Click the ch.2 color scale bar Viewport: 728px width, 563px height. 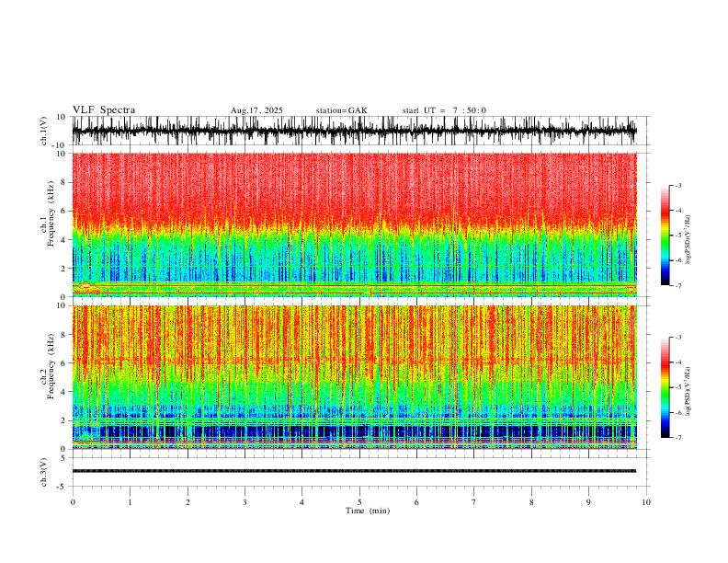(x=665, y=387)
